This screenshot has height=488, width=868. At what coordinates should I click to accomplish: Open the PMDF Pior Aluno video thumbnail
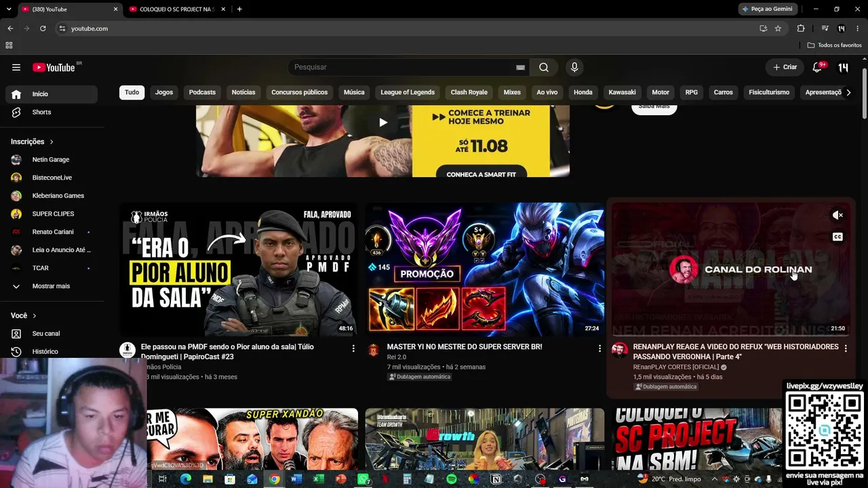[239, 270]
